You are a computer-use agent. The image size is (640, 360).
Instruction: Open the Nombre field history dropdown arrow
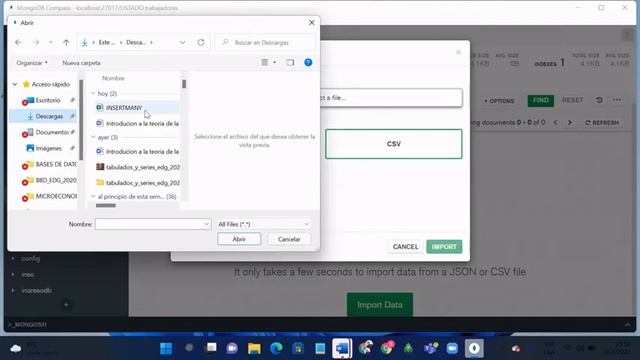pos(207,224)
